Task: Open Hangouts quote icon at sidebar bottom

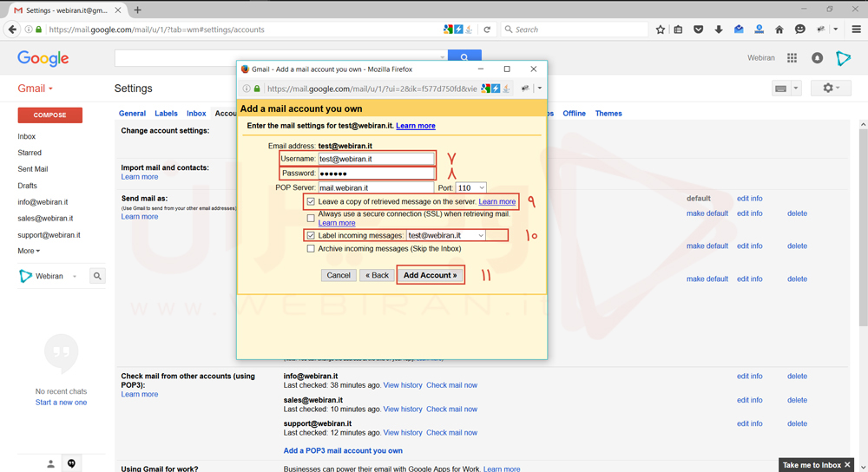Action: pyautogui.click(x=71, y=463)
